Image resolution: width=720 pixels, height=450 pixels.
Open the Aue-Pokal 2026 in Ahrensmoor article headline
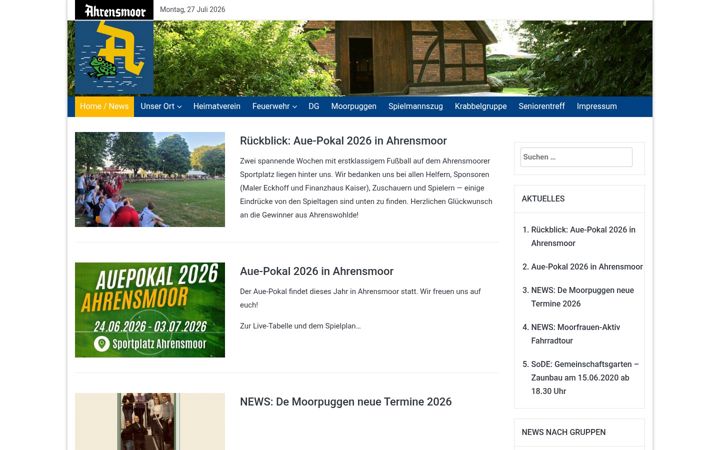point(316,271)
